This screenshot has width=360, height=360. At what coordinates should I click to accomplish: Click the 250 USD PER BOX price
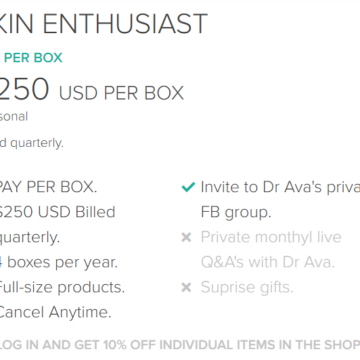coord(92,90)
